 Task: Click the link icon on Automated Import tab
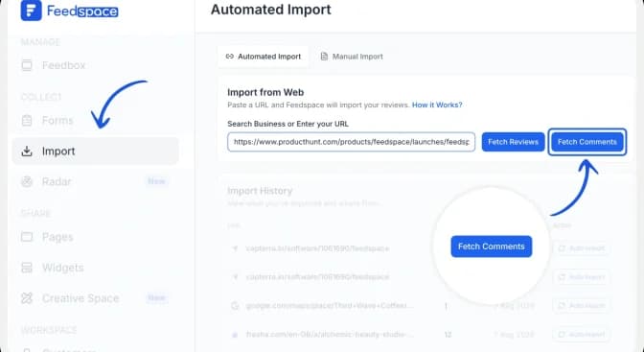[x=230, y=57]
